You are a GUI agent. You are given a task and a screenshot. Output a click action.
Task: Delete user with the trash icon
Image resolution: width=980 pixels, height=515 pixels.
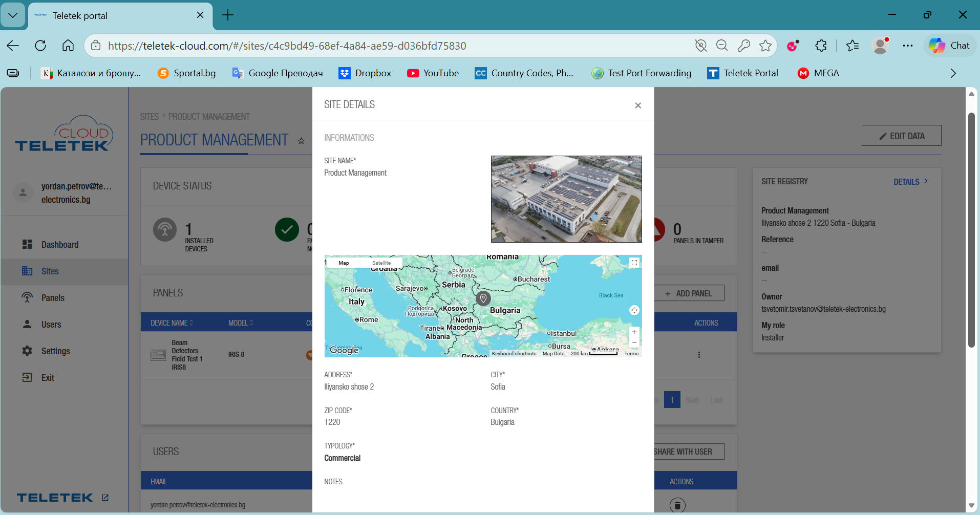point(677,505)
